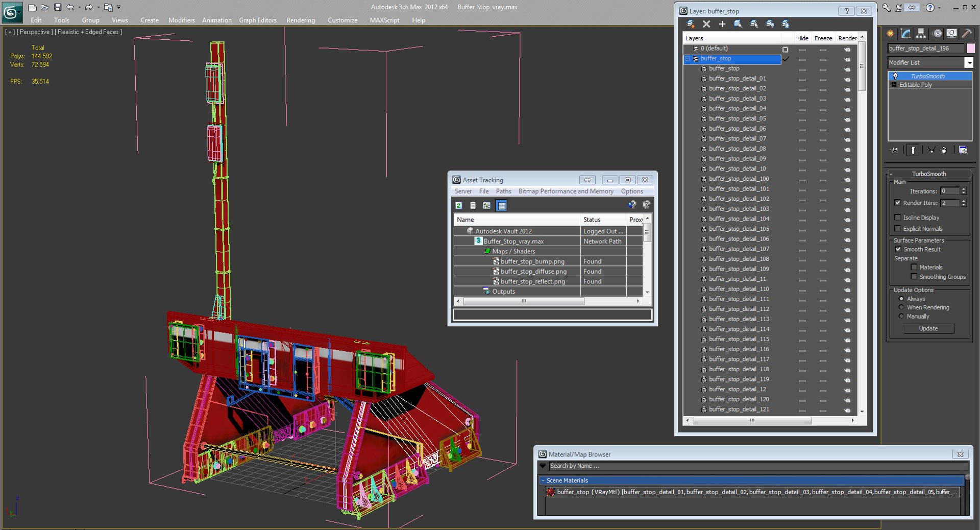Open the Motion command panel tab
Image resolution: width=980 pixels, height=530 pixels.
[x=937, y=34]
